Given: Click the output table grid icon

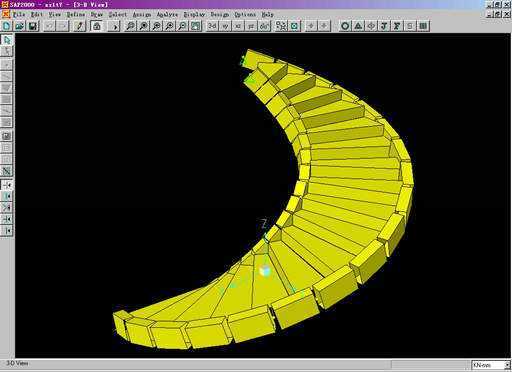Looking at the screenshot, I should [423, 26].
